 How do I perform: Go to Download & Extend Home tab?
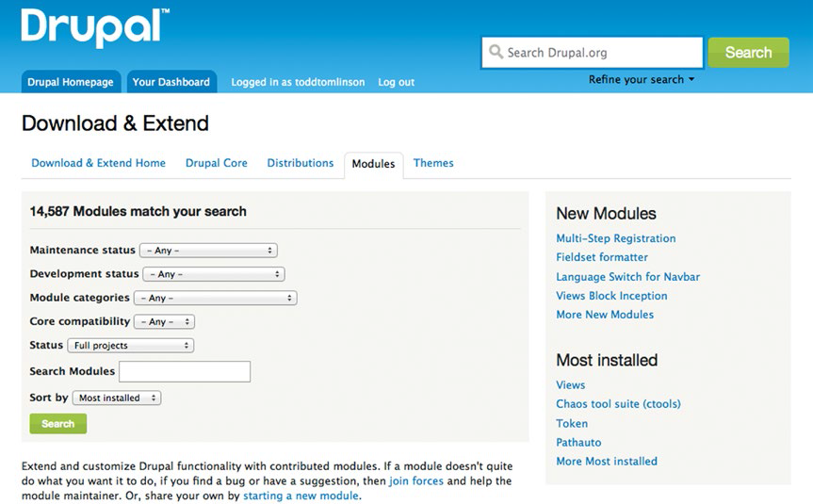(99, 163)
